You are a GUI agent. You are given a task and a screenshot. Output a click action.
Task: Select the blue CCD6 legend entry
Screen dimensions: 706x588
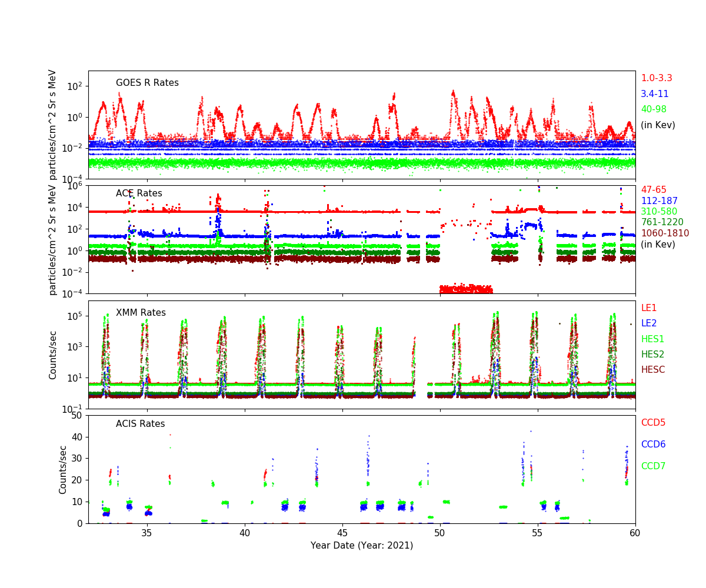(x=653, y=445)
